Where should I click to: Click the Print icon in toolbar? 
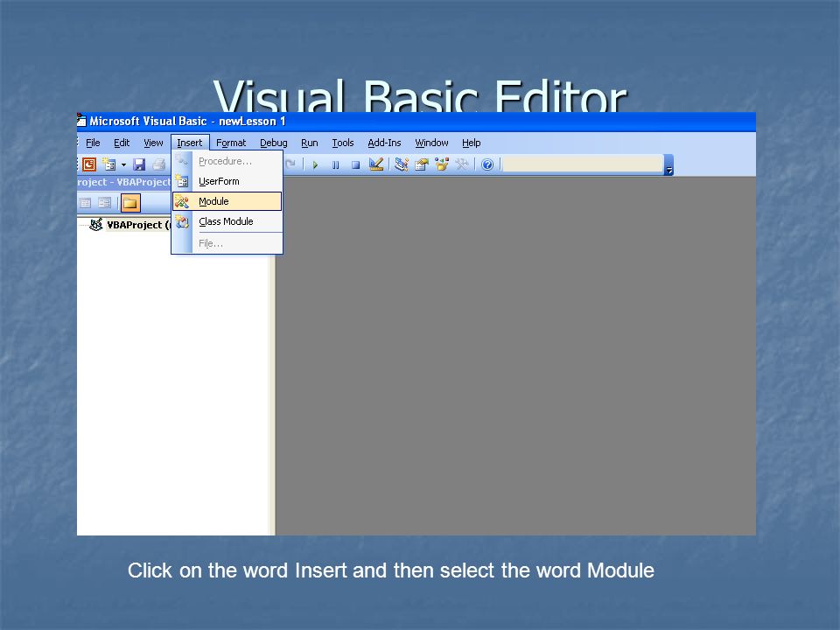[158, 164]
